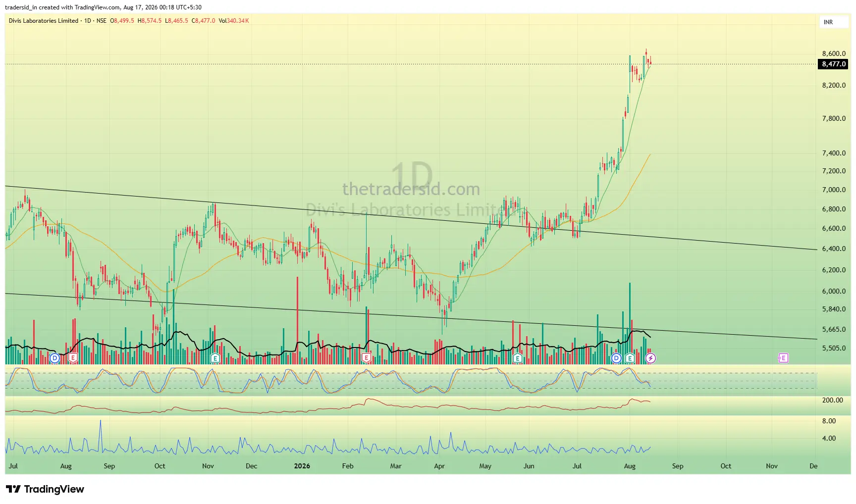Click the 4.00 indicator scale label
856x504 pixels.
829,438
